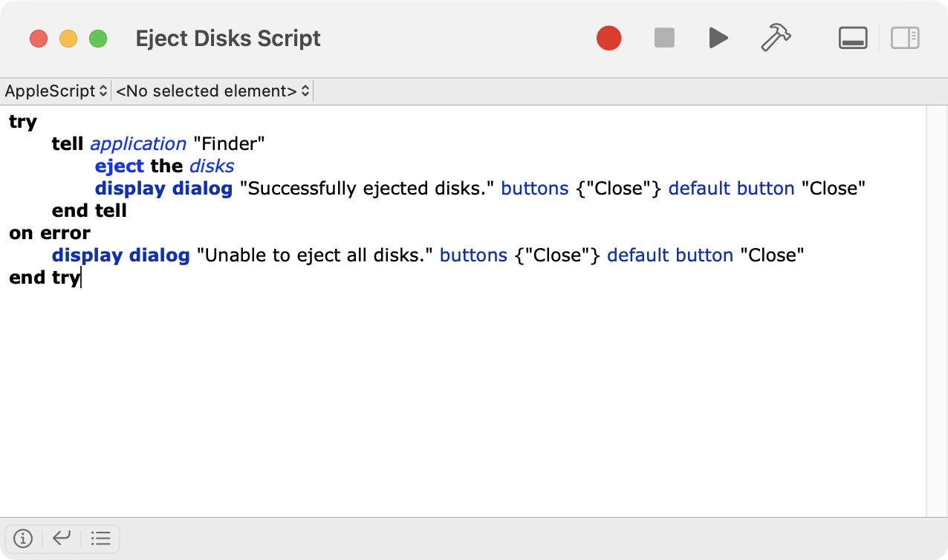Click the "on error" line in the editor

[x=50, y=233]
